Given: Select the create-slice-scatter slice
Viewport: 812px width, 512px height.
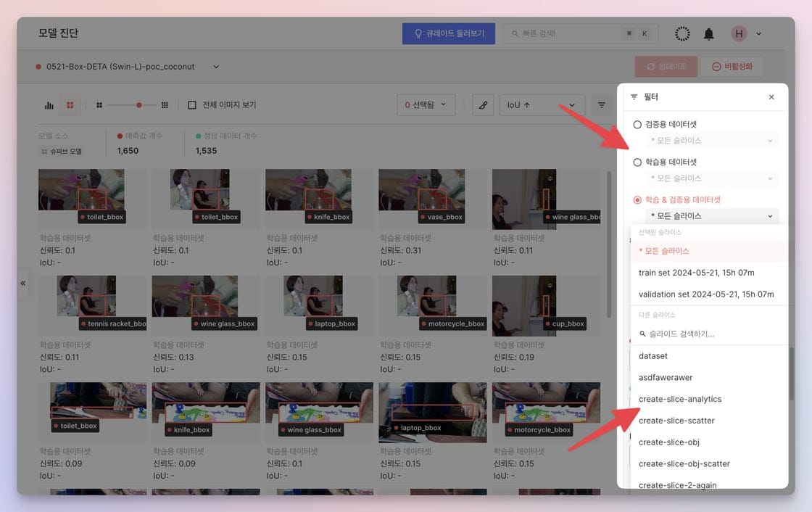Looking at the screenshot, I should (x=708, y=421).
